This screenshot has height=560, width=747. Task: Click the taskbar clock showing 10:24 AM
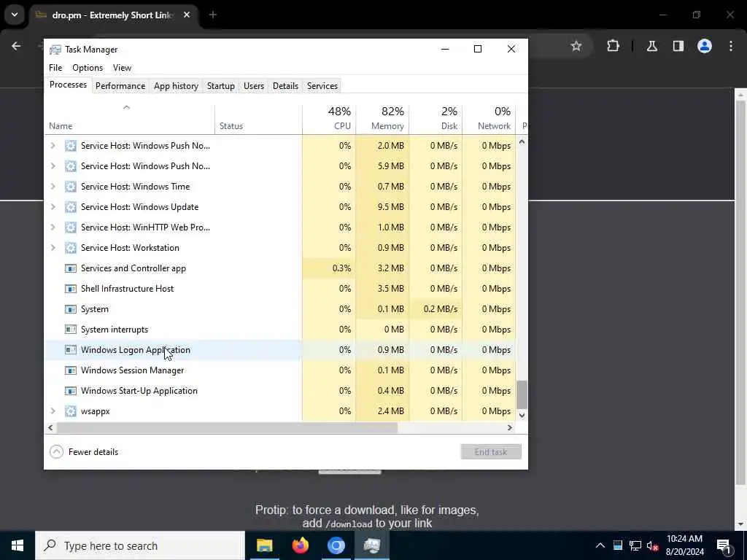point(684,545)
